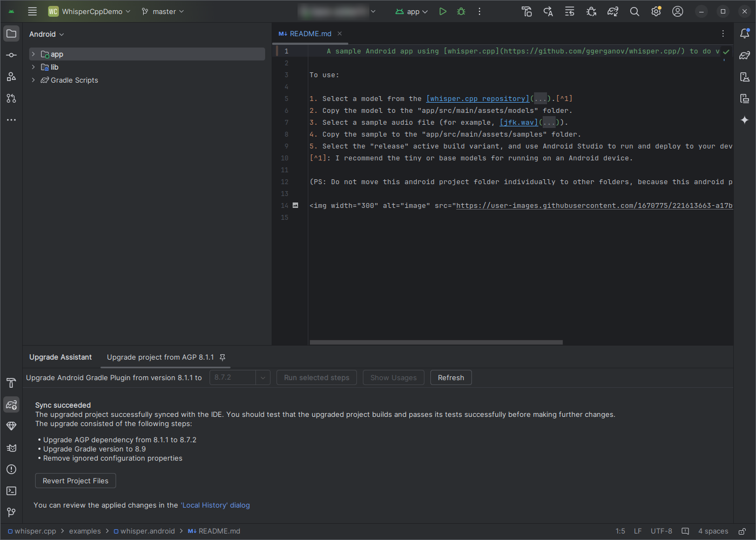Select the highlighted Upgrade Assistant sidebar toggle
The height and width of the screenshot is (540, 756).
pos(11,404)
